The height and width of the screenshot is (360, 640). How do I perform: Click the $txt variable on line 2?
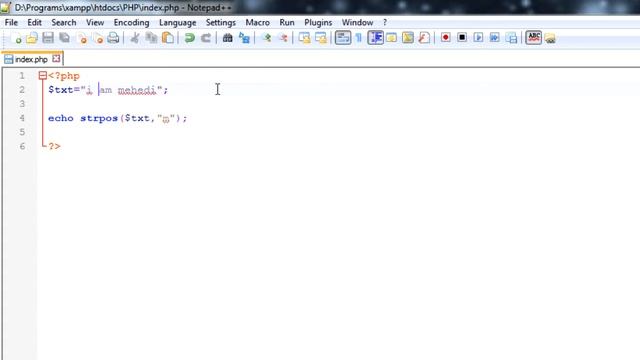coord(61,90)
